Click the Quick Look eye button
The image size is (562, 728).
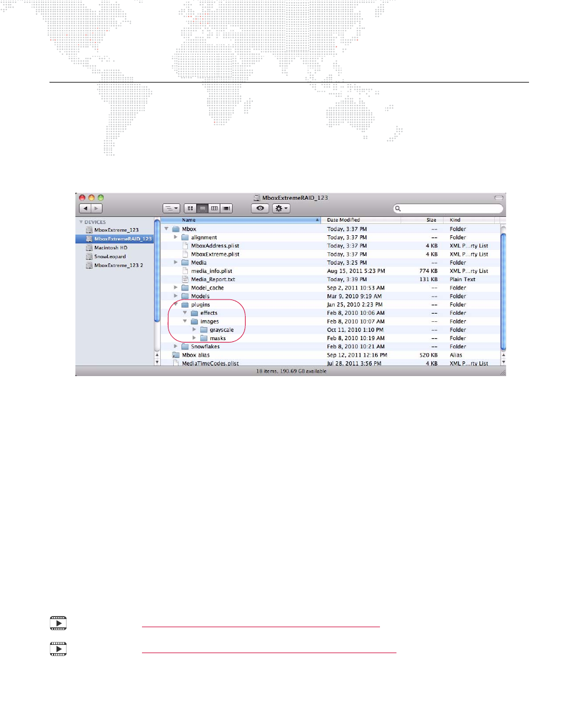pos(260,209)
